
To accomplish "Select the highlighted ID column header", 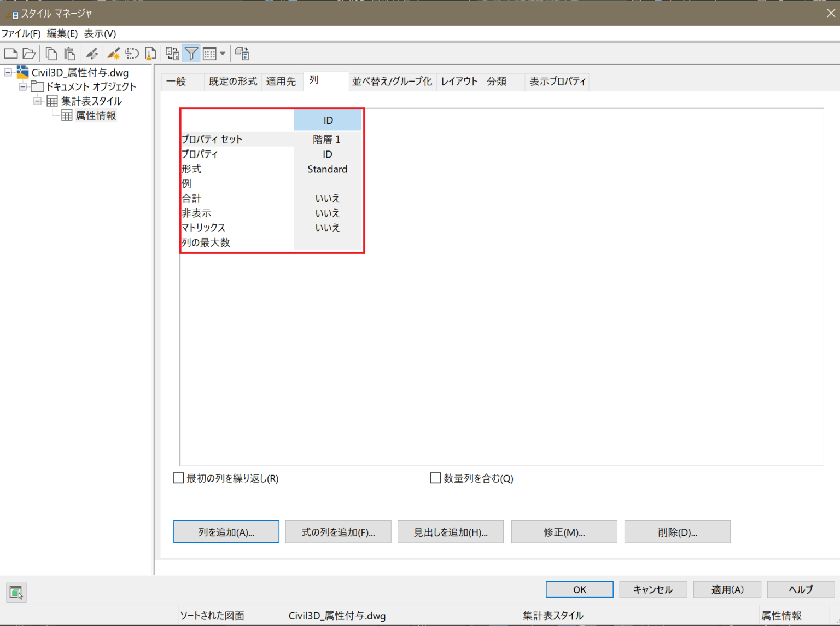I will point(327,120).
